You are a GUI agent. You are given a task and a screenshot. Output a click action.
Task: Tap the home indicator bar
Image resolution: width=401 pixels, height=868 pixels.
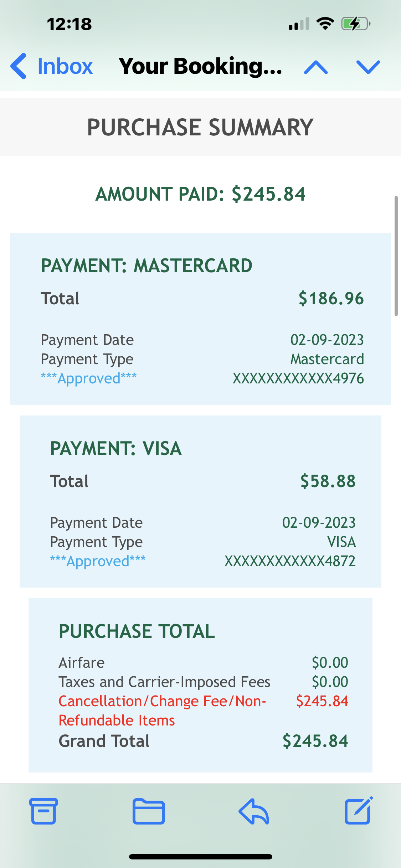(200, 857)
